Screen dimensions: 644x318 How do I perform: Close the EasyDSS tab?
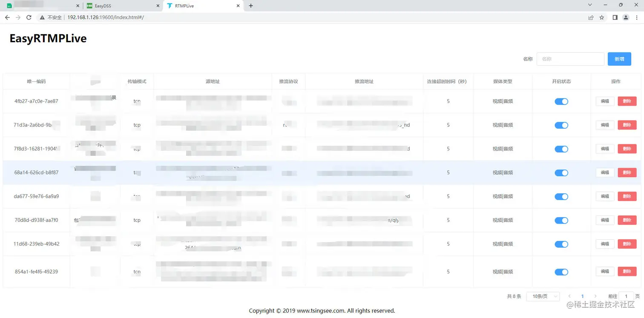click(158, 6)
